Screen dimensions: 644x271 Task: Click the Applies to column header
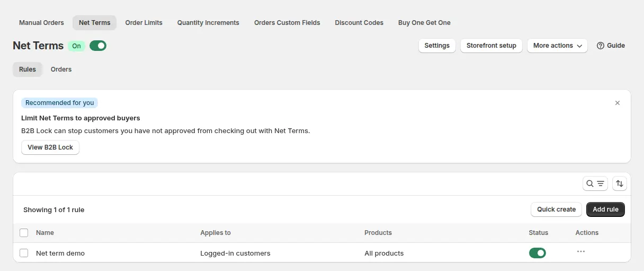216,233
